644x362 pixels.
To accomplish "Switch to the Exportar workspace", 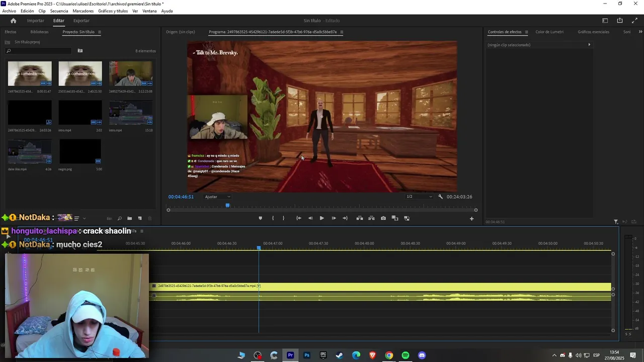I will (x=82, y=21).
